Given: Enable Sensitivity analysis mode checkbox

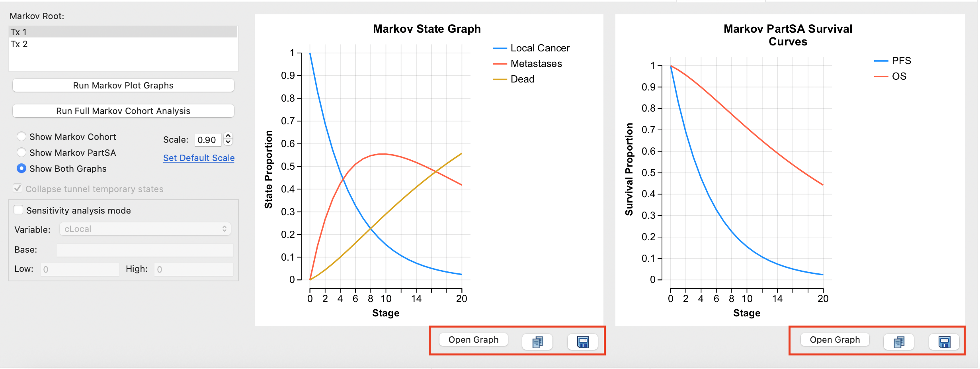Looking at the screenshot, I should pos(18,210).
